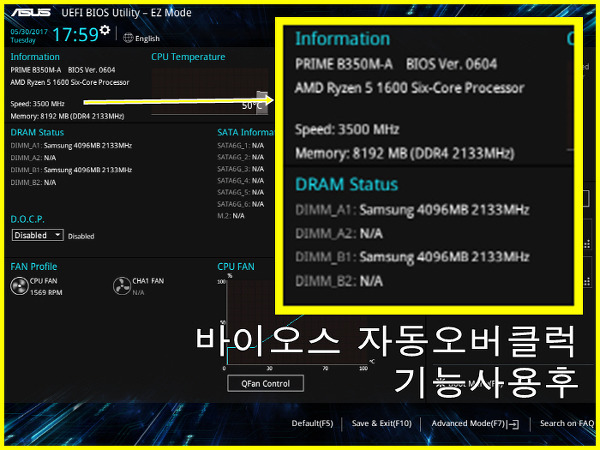Viewport: 600px width, 450px height.
Task: Click the Disabled status text beside the D.O.C.P. dropdown
Action: tap(81, 236)
